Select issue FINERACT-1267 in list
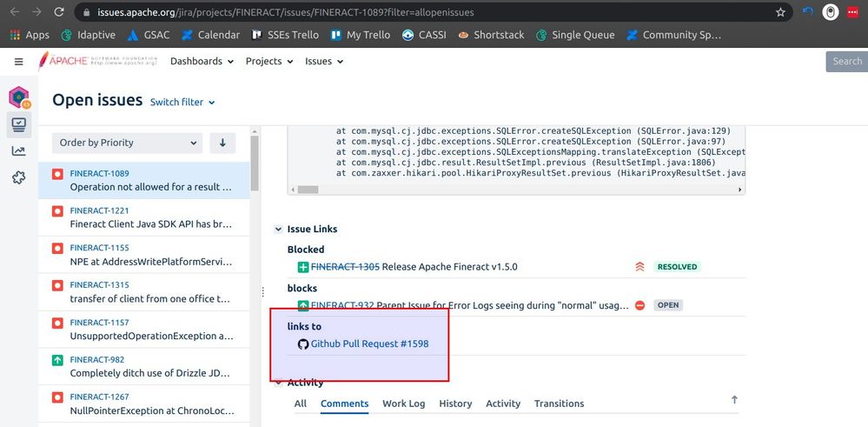 [144, 404]
